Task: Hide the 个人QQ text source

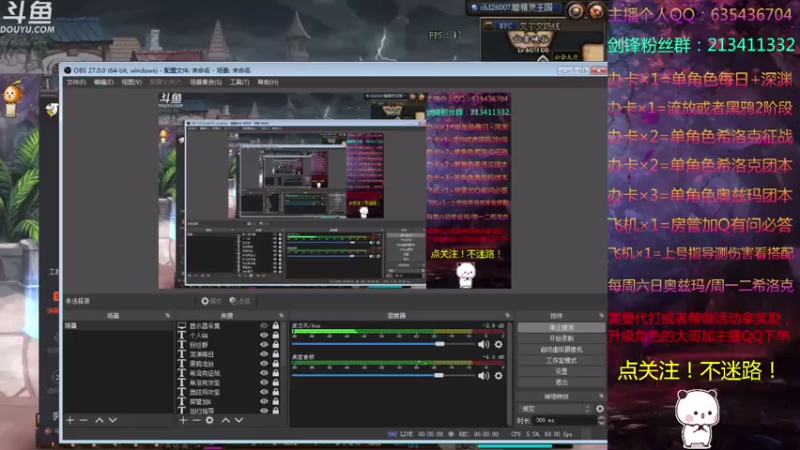Action: click(264, 335)
